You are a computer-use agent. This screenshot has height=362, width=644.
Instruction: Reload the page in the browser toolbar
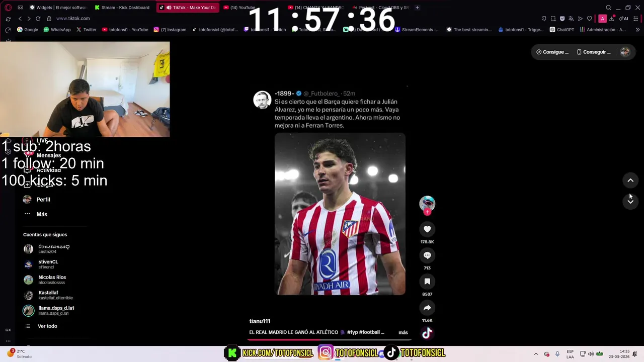(x=38, y=19)
